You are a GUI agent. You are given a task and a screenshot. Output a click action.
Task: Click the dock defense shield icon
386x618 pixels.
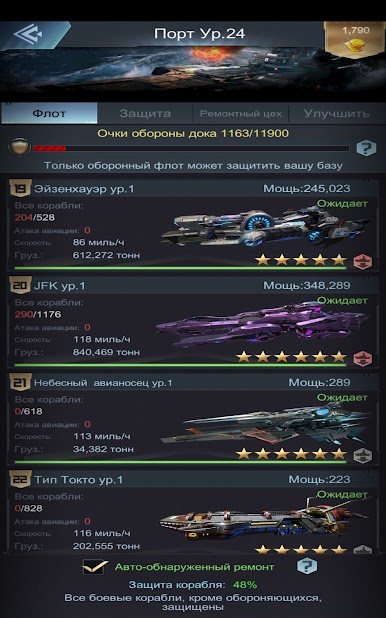[x=19, y=147]
